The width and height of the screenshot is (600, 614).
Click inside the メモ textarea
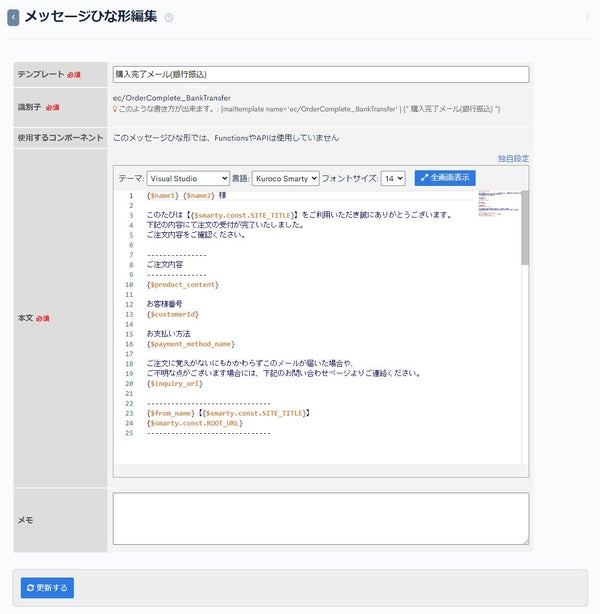click(x=321, y=518)
